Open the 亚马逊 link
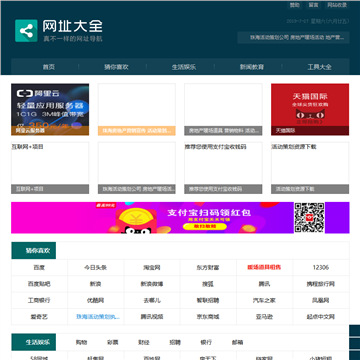The width and height of the screenshot is (360, 360). pos(264,317)
